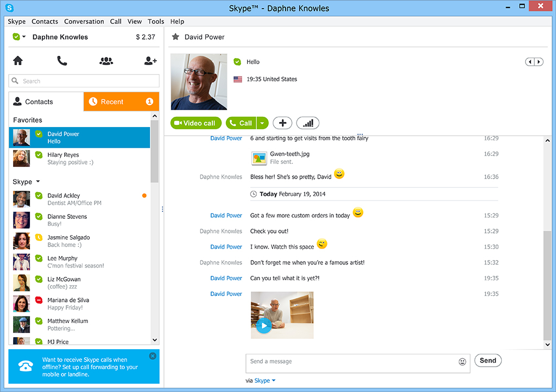Switch to the Contacts tab
Screen dimensions: 556x392
[46, 102]
